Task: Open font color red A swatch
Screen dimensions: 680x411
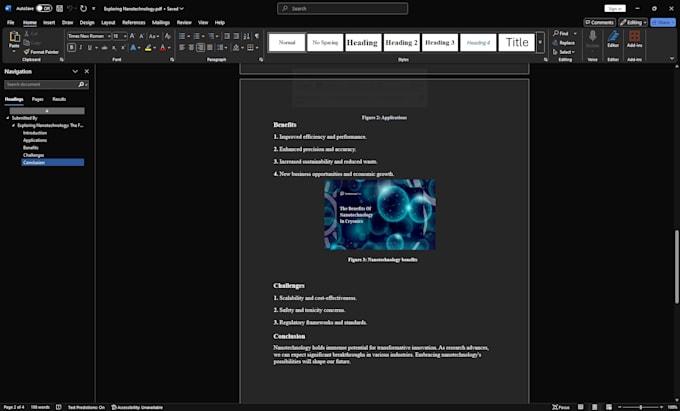Action: pyautogui.click(x=163, y=48)
